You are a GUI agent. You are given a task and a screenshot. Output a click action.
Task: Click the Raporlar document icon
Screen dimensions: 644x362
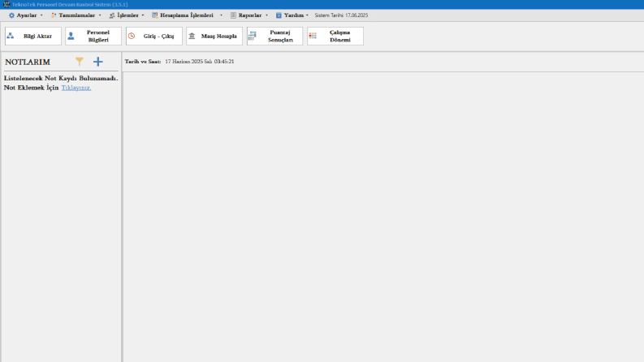(x=233, y=15)
